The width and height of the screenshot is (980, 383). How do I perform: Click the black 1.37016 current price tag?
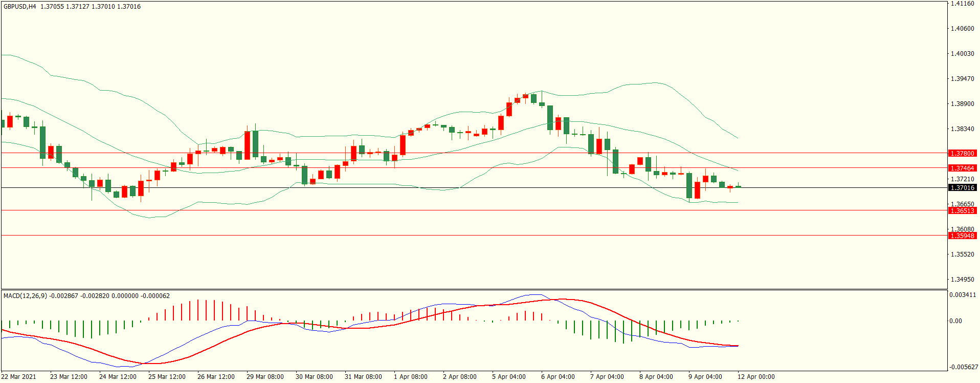(x=962, y=188)
